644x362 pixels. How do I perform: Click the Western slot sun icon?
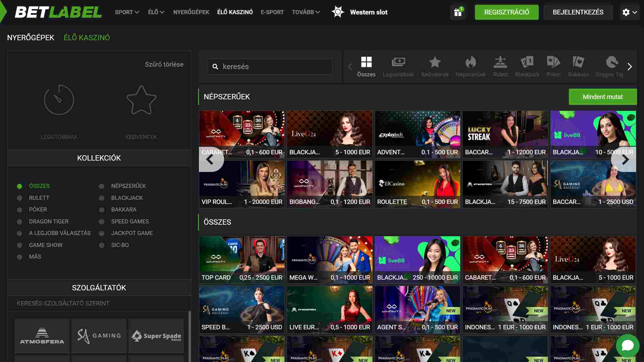pyautogui.click(x=338, y=12)
